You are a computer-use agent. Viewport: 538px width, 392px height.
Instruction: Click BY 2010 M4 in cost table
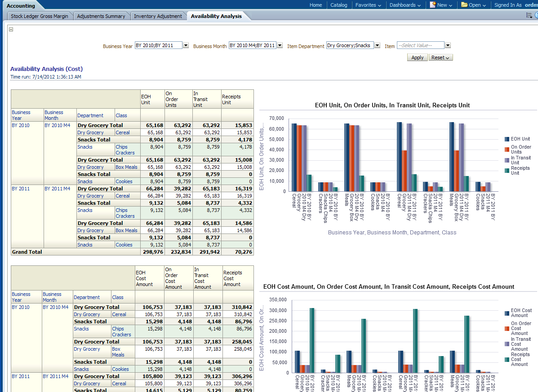56,308
